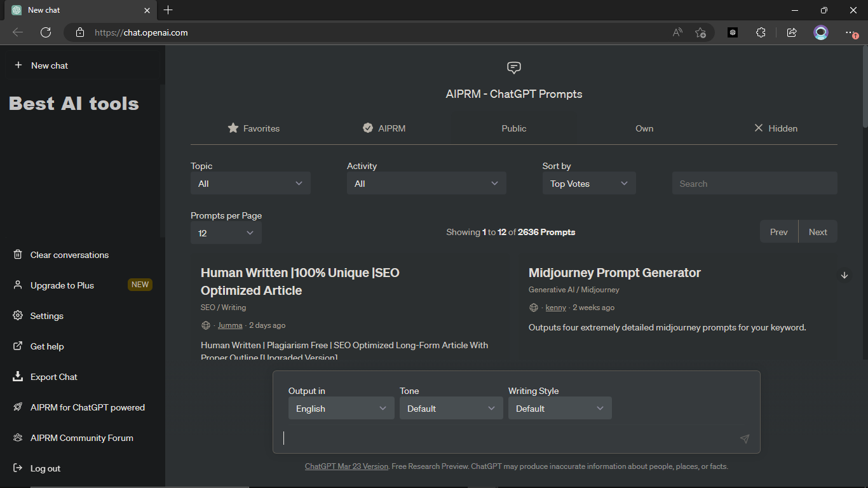The height and width of the screenshot is (488, 868).
Task: Switch to the AIPRM tab
Action: (x=384, y=128)
